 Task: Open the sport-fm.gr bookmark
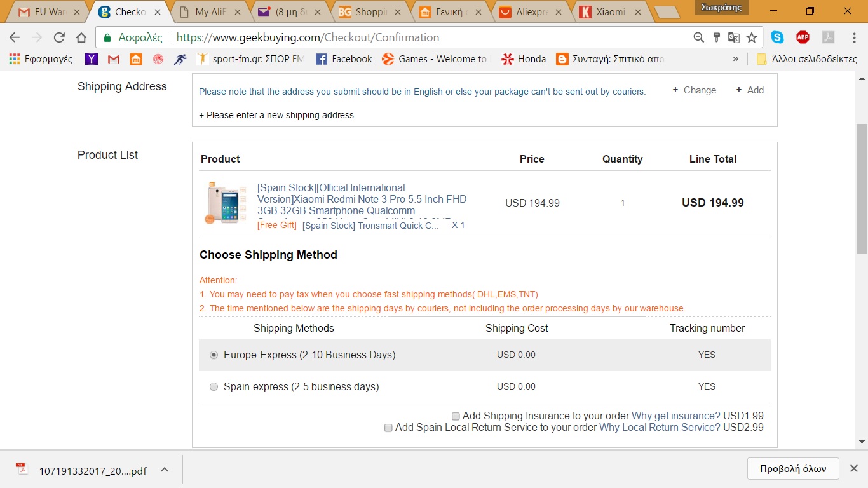[250, 59]
